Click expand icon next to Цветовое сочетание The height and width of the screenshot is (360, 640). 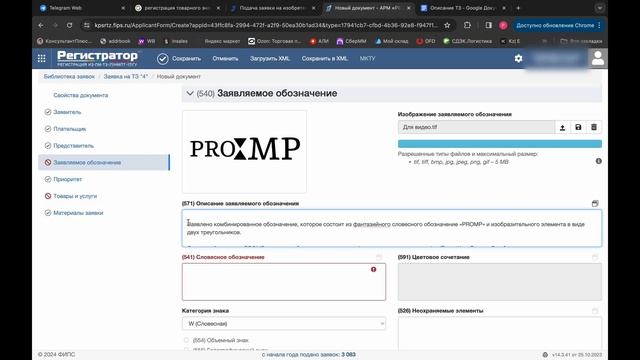click(595, 257)
